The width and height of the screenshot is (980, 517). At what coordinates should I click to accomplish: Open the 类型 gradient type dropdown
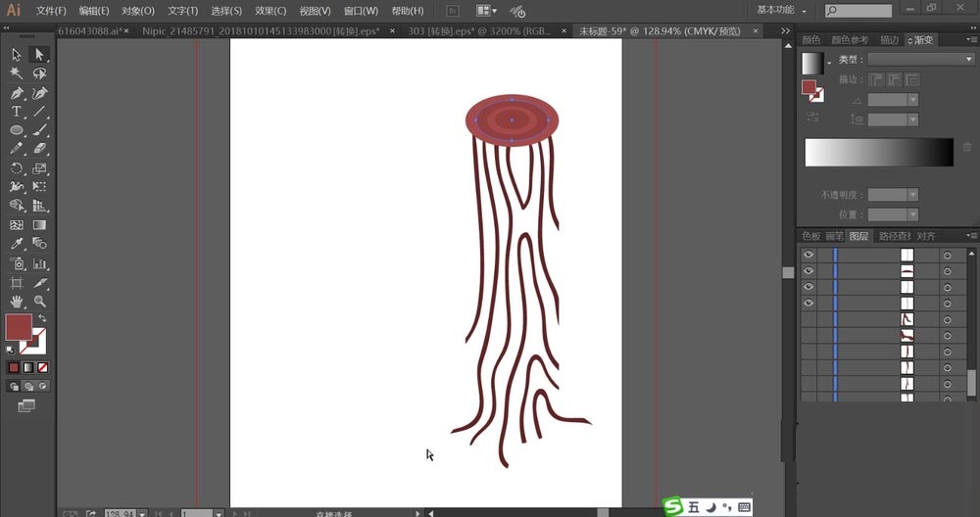[921, 60]
